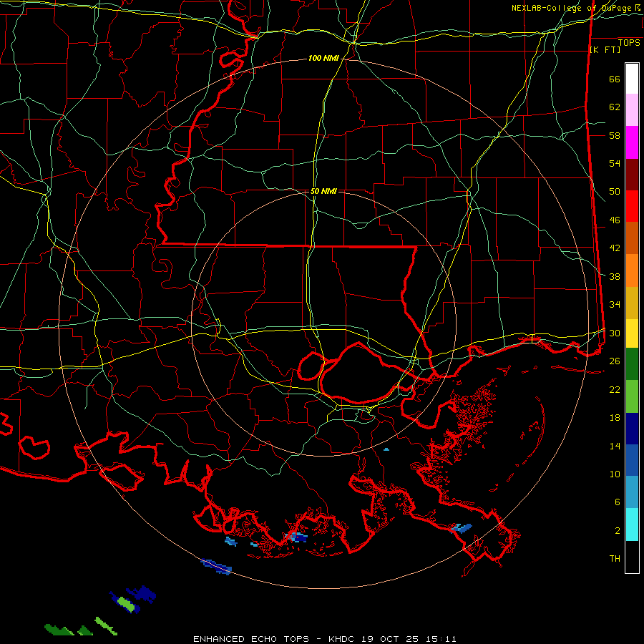Click the dark orange 42-46 kft legend swatch
This screenshot has width=644, height=644.
632,238
